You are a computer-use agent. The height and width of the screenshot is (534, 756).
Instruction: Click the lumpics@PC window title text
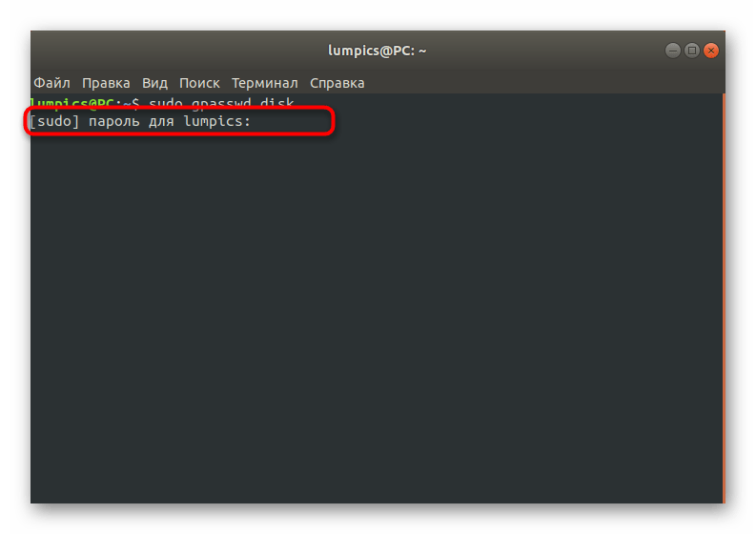[x=377, y=51]
